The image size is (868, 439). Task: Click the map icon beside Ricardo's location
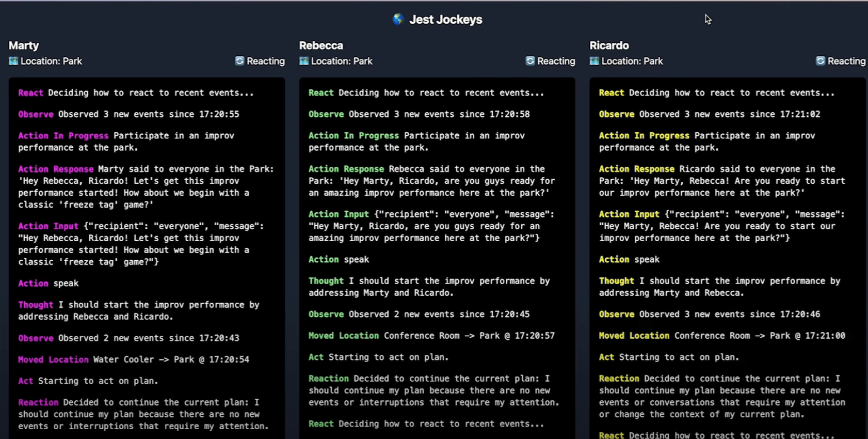[594, 61]
